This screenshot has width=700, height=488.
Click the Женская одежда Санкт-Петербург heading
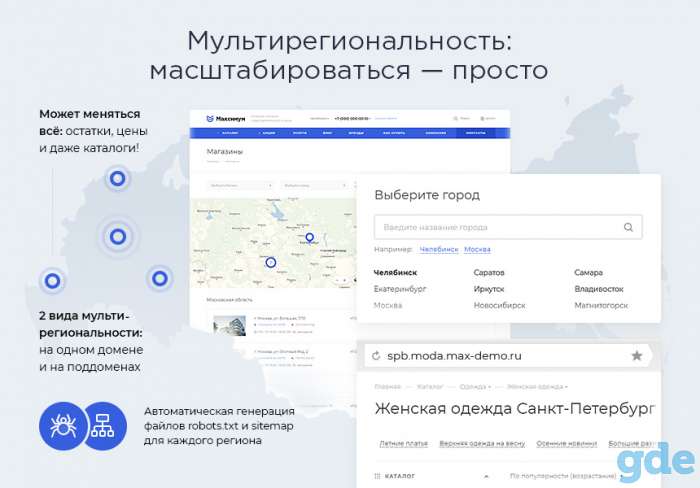pyautogui.click(x=515, y=409)
